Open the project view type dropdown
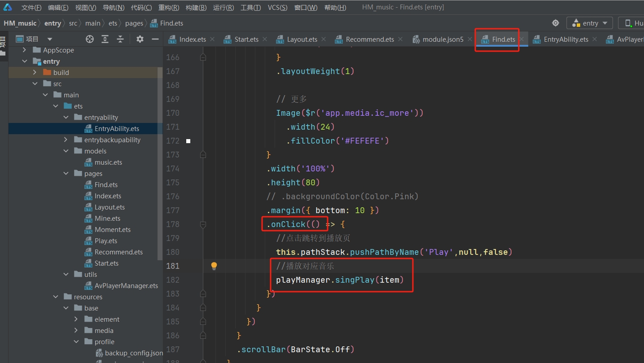Viewport: 644px width, 363px height. click(x=49, y=39)
